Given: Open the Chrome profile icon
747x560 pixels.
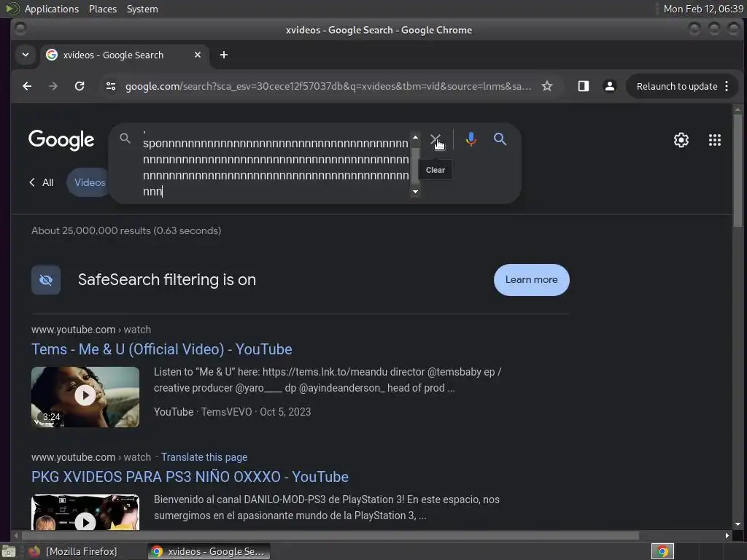Looking at the screenshot, I should click(x=609, y=86).
